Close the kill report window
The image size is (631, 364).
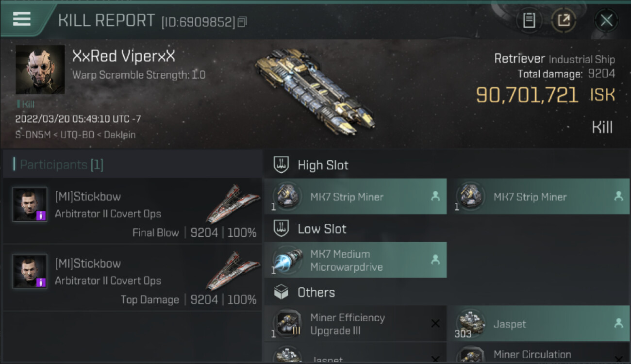(606, 20)
